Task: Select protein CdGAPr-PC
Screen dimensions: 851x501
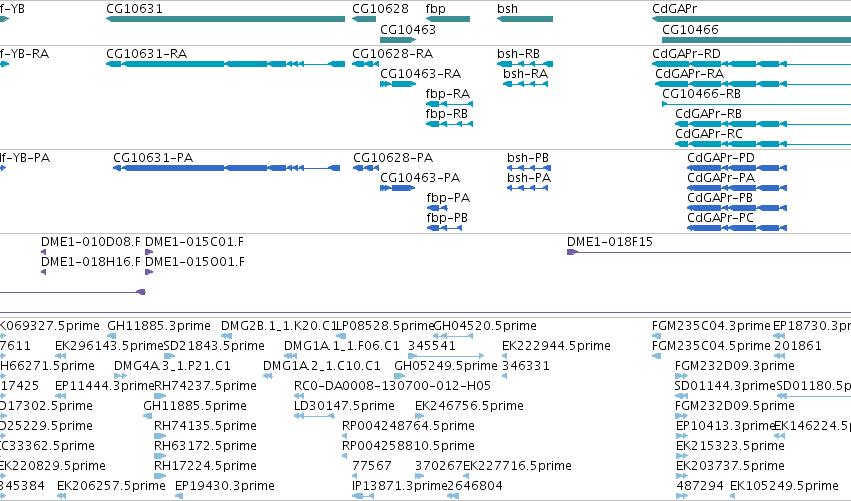Action: [737, 228]
